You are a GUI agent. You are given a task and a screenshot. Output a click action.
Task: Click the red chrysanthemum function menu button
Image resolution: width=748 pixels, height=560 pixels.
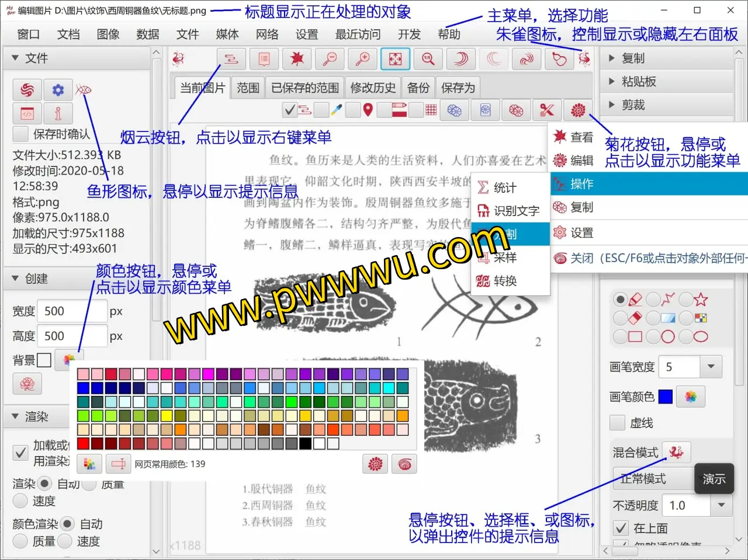point(578,110)
